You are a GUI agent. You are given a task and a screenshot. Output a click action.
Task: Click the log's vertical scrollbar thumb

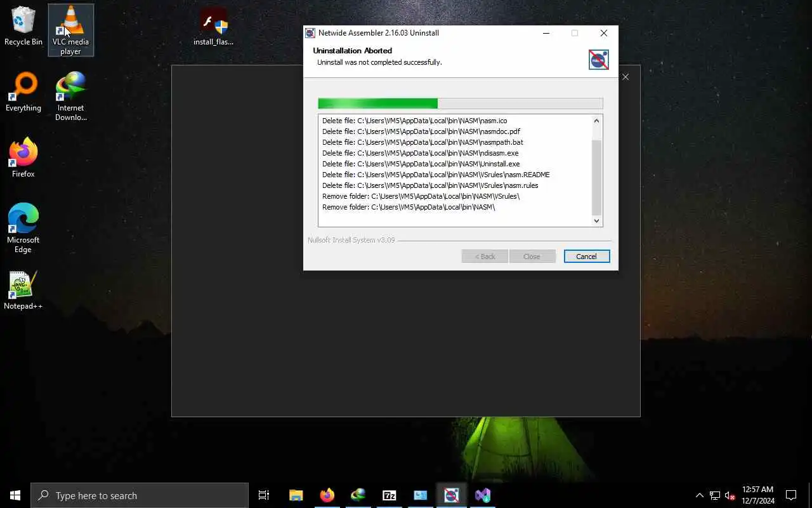coord(596,178)
